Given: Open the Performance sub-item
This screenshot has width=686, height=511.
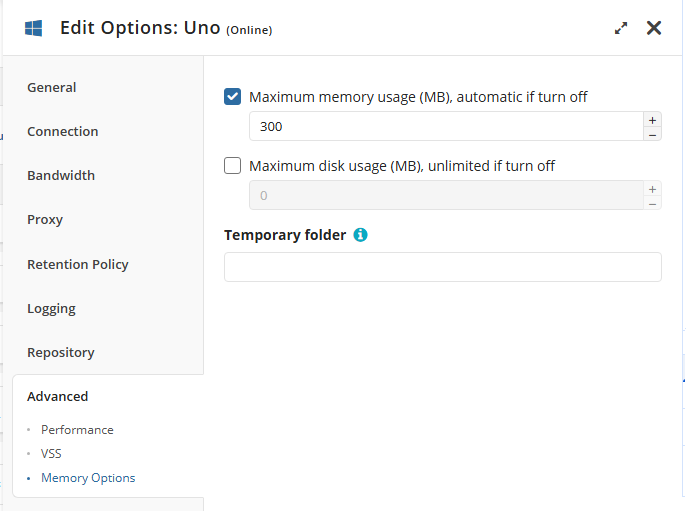Looking at the screenshot, I should click(x=77, y=429).
